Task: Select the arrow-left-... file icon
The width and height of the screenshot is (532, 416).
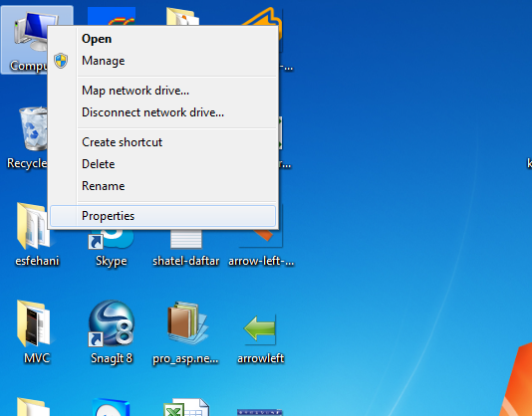Action: (x=261, y=238)
